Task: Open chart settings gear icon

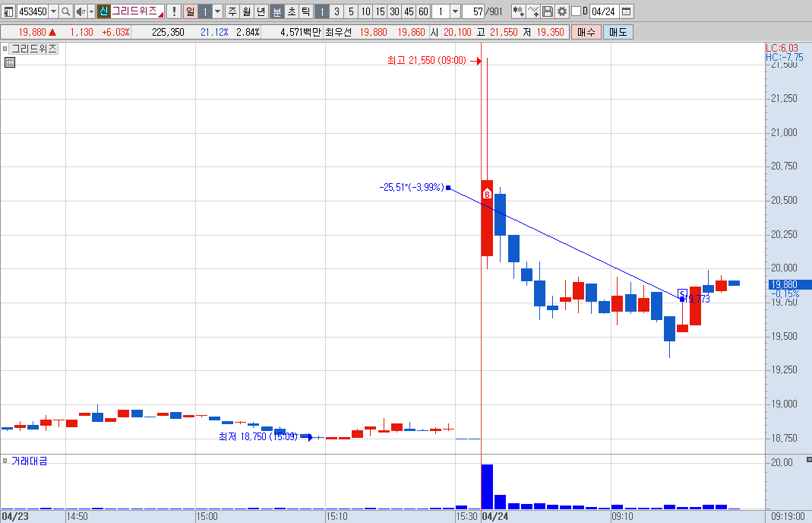Action: click(562, 11)
